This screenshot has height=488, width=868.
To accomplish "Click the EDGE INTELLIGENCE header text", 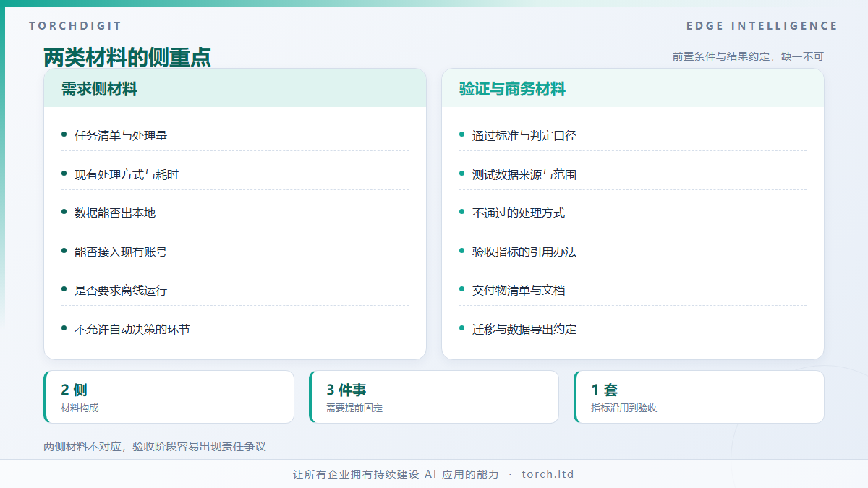I will click(x=762, y=26).
